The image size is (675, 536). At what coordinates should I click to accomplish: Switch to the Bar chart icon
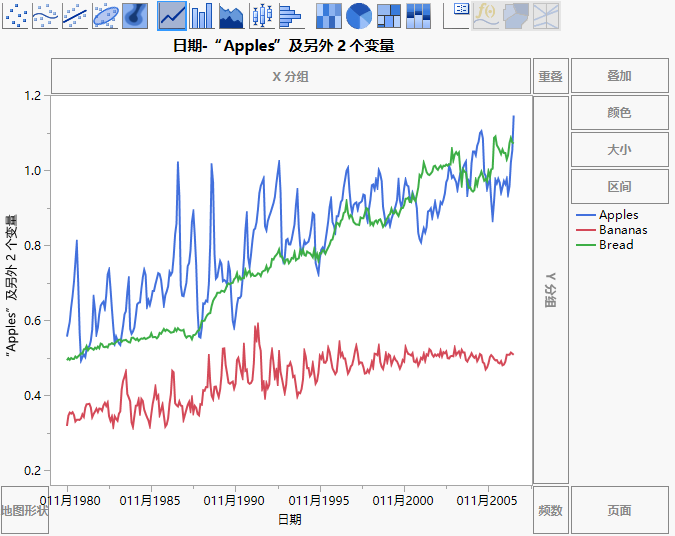click(x=202, y=15)
